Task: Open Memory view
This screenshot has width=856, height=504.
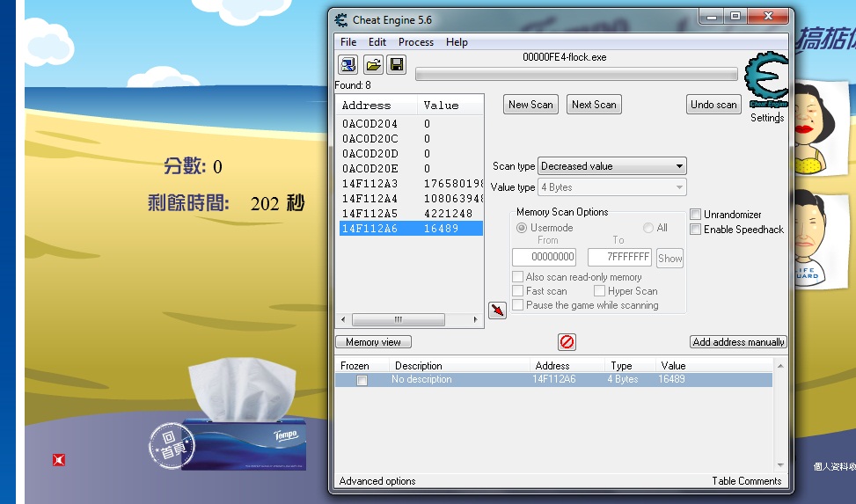Action: [x=373, y=342]
